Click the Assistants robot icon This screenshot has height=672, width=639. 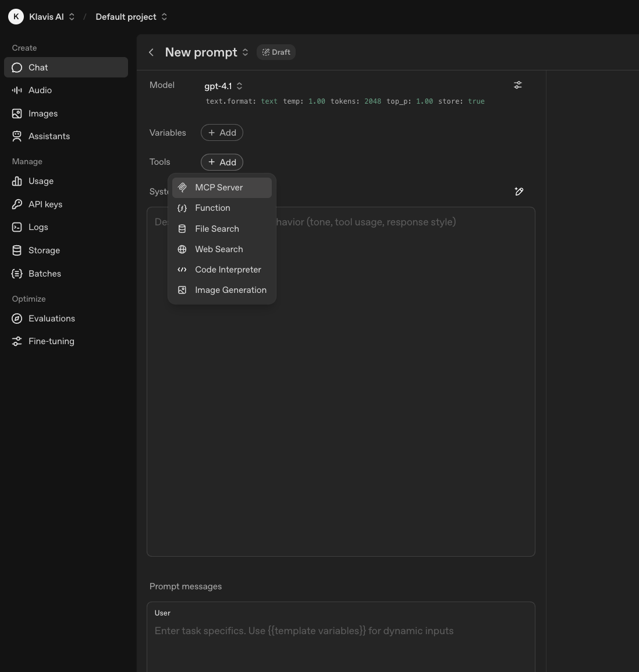coord(17,136)
